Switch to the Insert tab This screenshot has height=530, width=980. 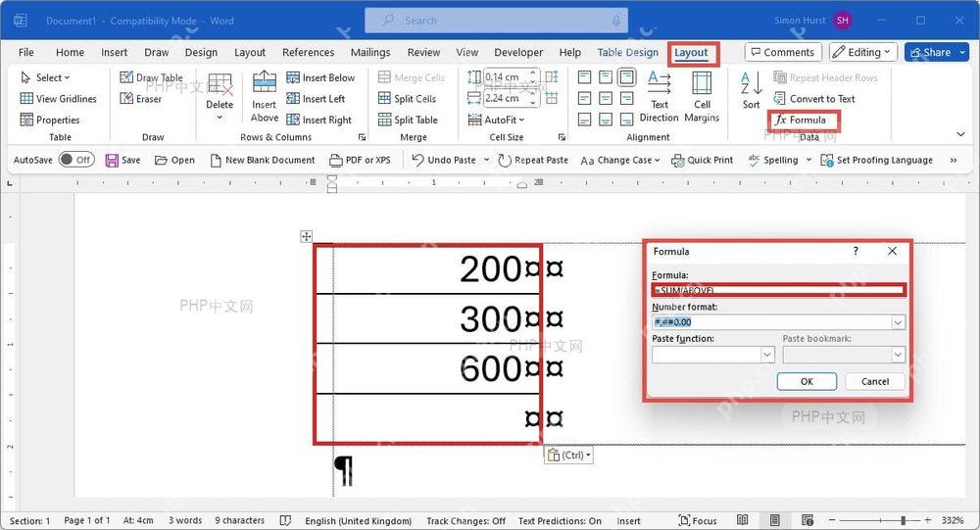point(115,53)
